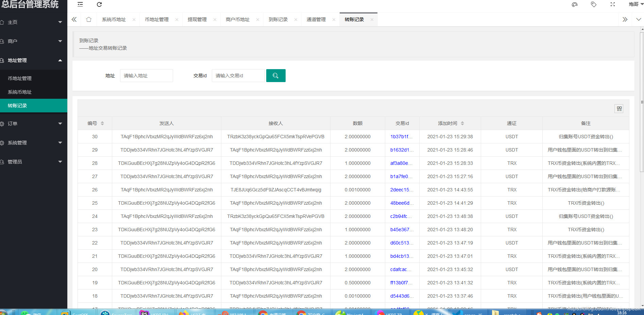Click the refresh icon in top bar
The height and width of the screenshot is (315, 644).
tap(99, 4)
